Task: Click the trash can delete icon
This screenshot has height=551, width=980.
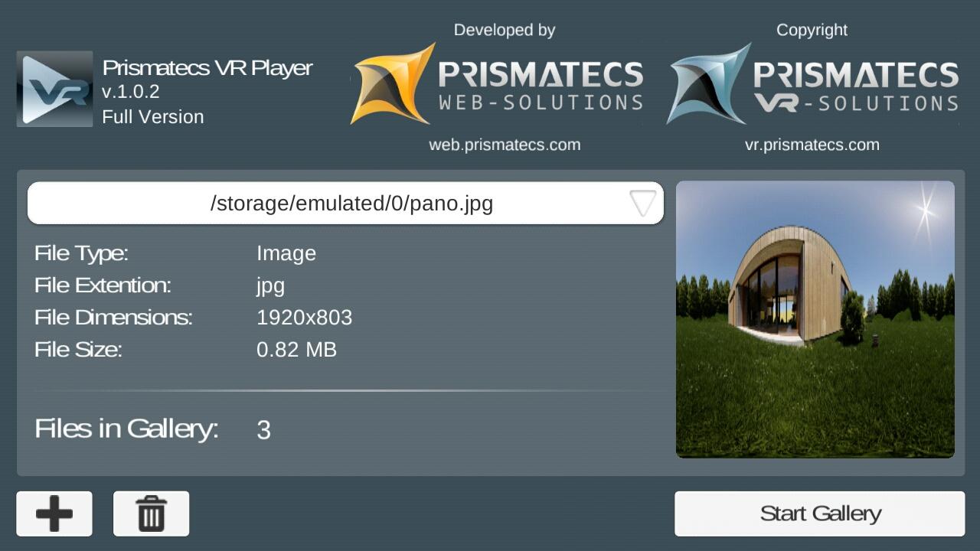Action: (151, 514)
